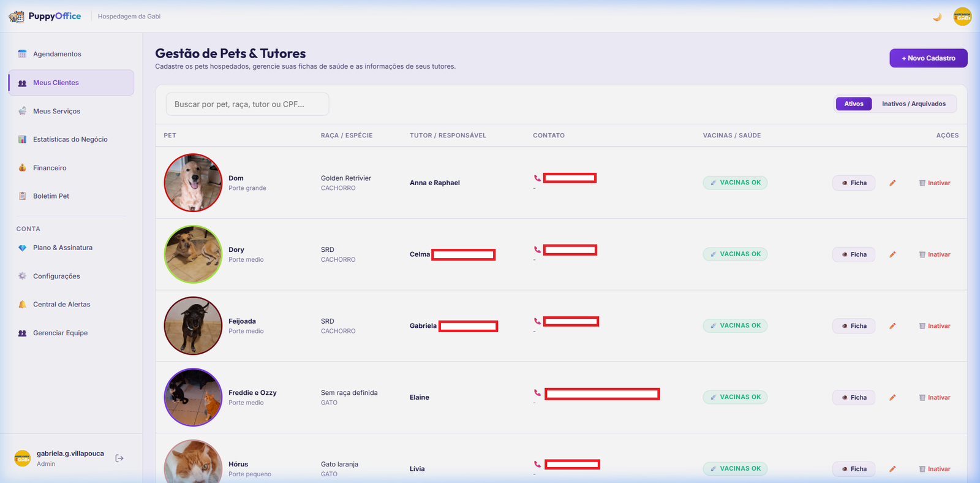Open Dom's pet photo
Image resolution: width=980 pixels, height=483 pixels.
click(x=193, y=183)
